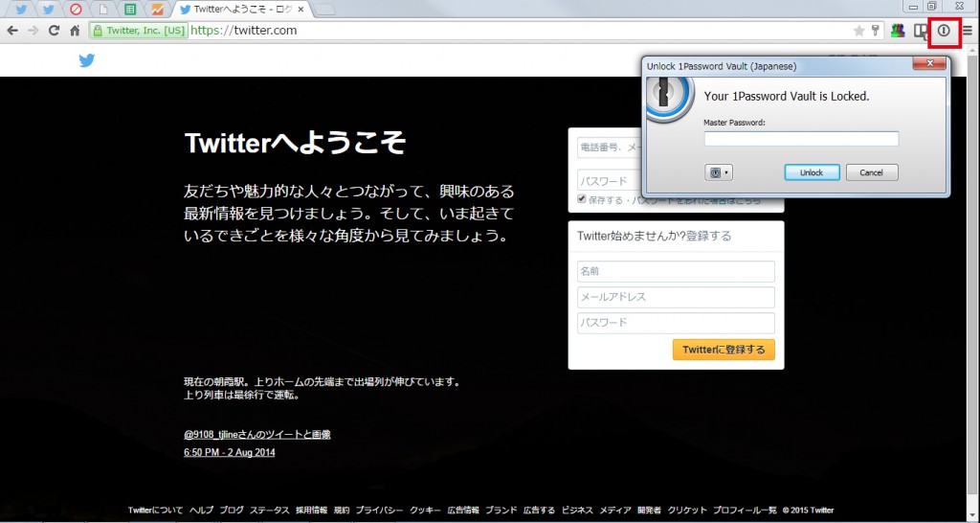The image size is (980, 523).
Task: Click the Unlock button in 1Password dialog
Action: pyautogui.click(x=812, y=172)
